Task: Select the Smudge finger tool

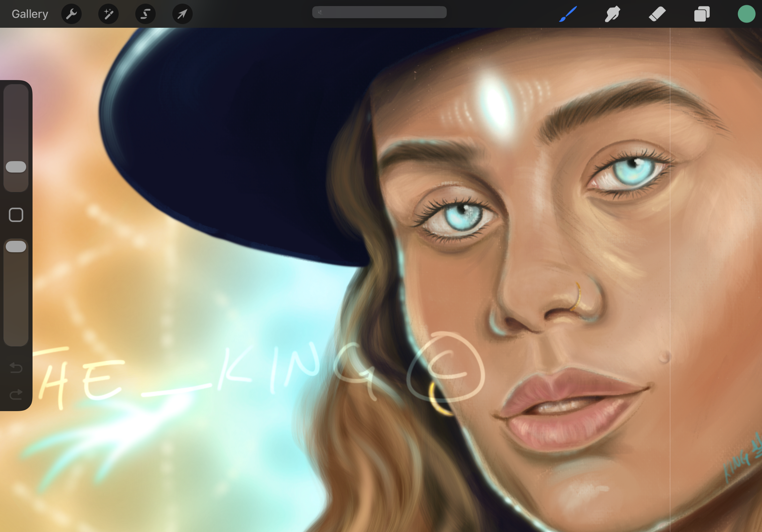Action: point(612,14)
